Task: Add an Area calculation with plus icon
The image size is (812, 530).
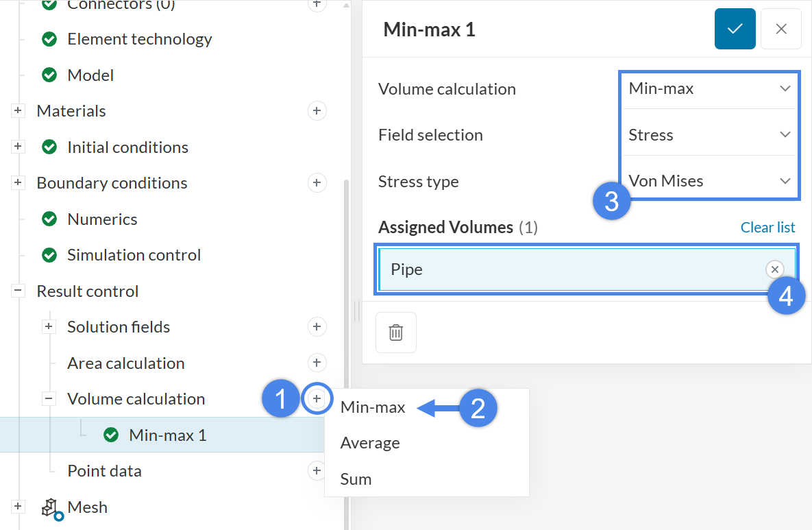Action: tap(317, 363)
